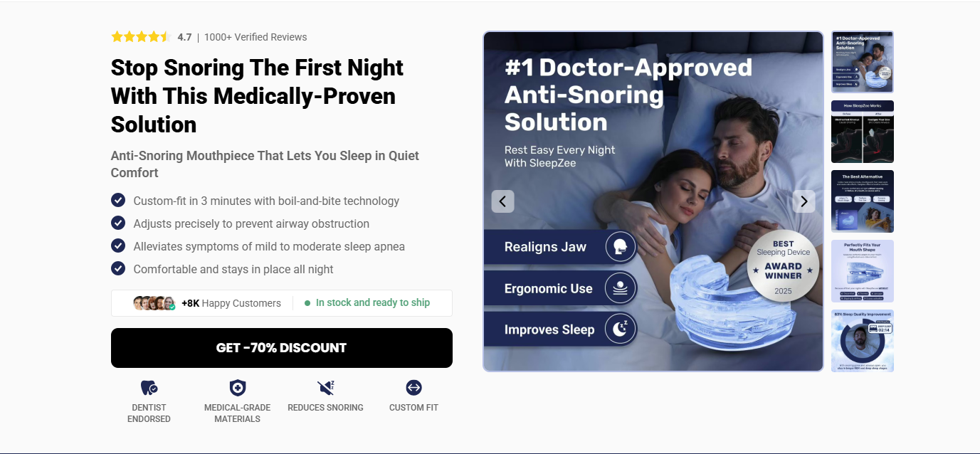
Task: Click the Custom Fit arrows icon
Action: (413, 388)
